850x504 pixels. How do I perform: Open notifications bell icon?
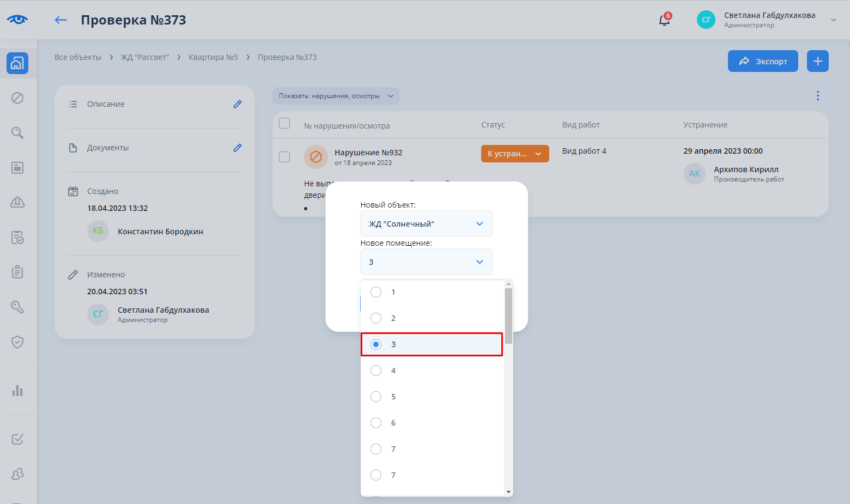(664, 20)
